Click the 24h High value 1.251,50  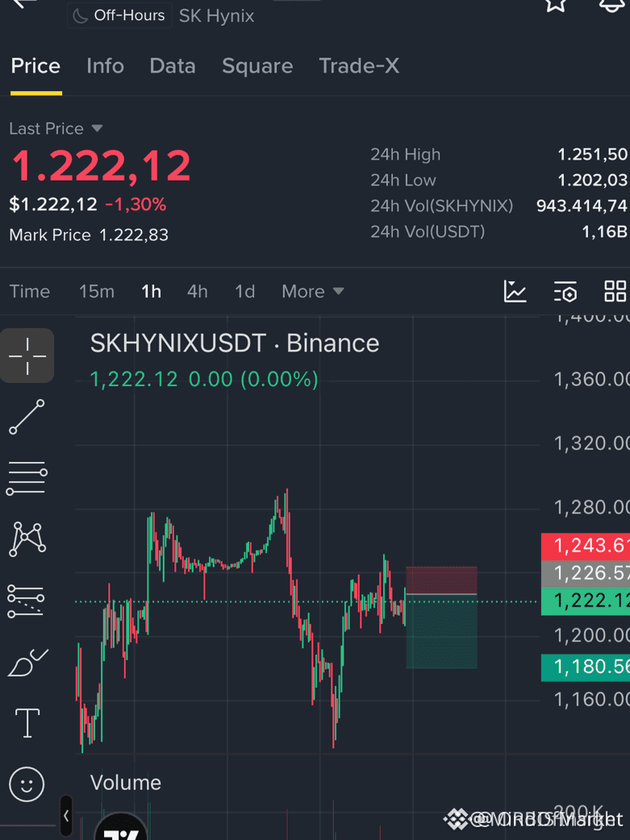click(593, 154)
